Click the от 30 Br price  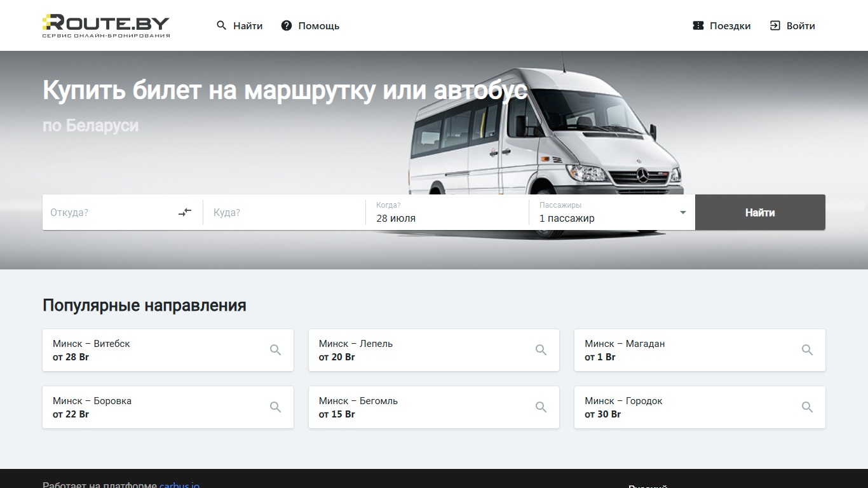[603, 414]
